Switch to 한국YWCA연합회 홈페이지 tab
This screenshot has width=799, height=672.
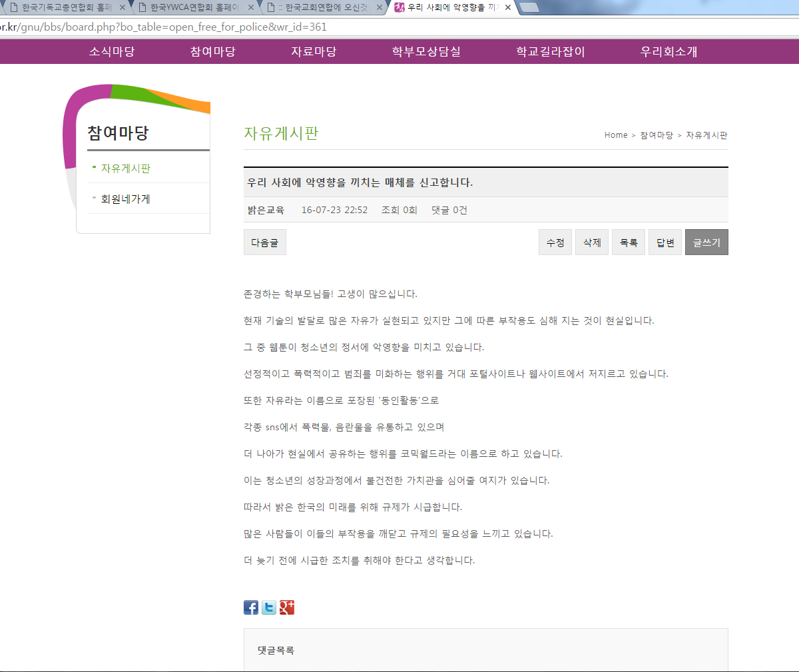tap(193, 8)
